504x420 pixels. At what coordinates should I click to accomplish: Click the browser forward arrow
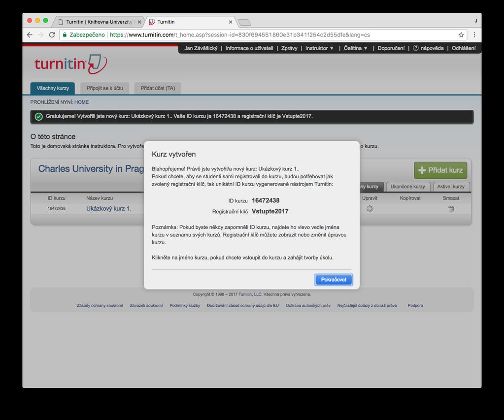tap(40, 34)
